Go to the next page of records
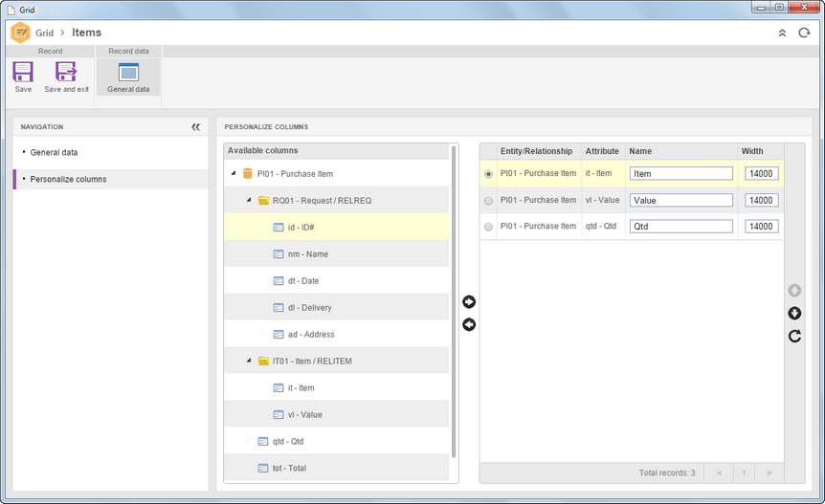 tap(769, 473)
